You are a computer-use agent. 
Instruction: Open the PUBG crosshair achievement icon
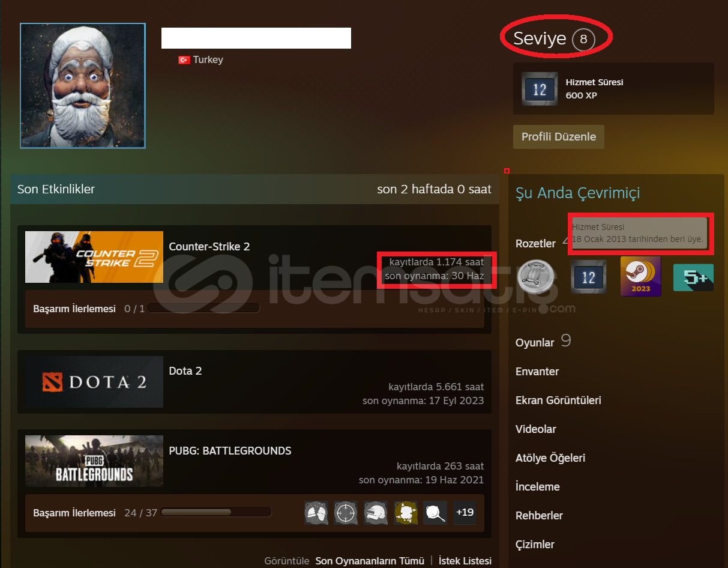(346, 513)
